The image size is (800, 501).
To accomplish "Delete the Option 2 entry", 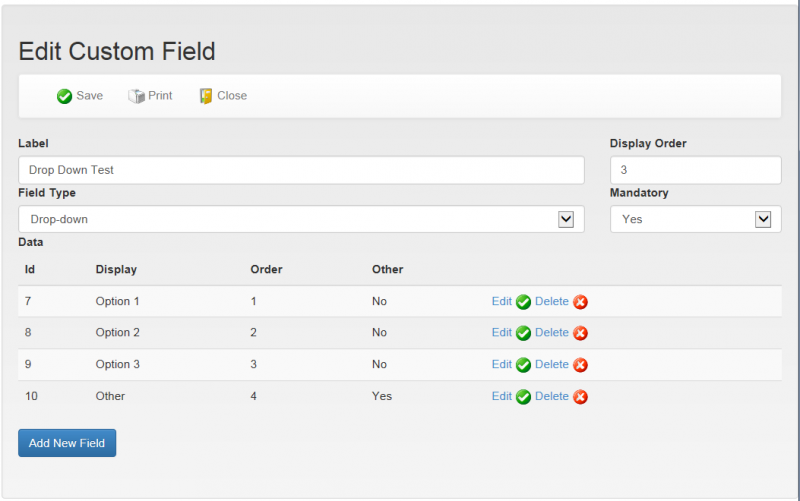I will [x=552, y=332].
